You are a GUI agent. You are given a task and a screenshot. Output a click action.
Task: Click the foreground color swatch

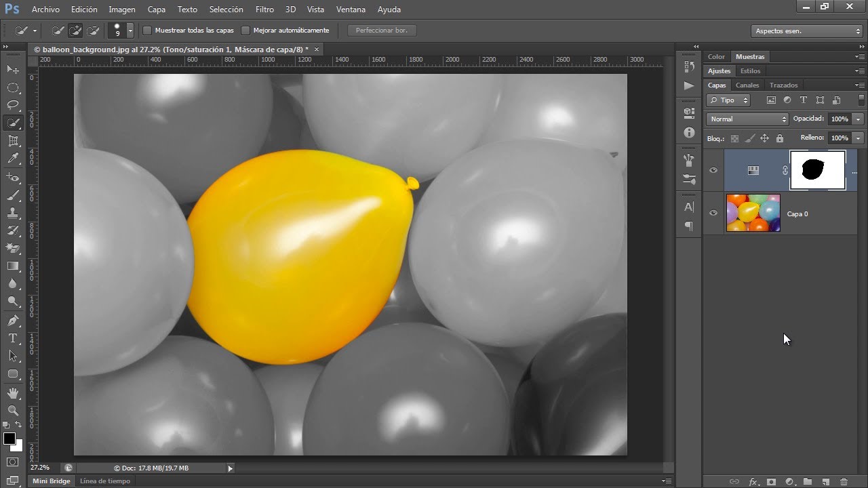coord(9,439)
